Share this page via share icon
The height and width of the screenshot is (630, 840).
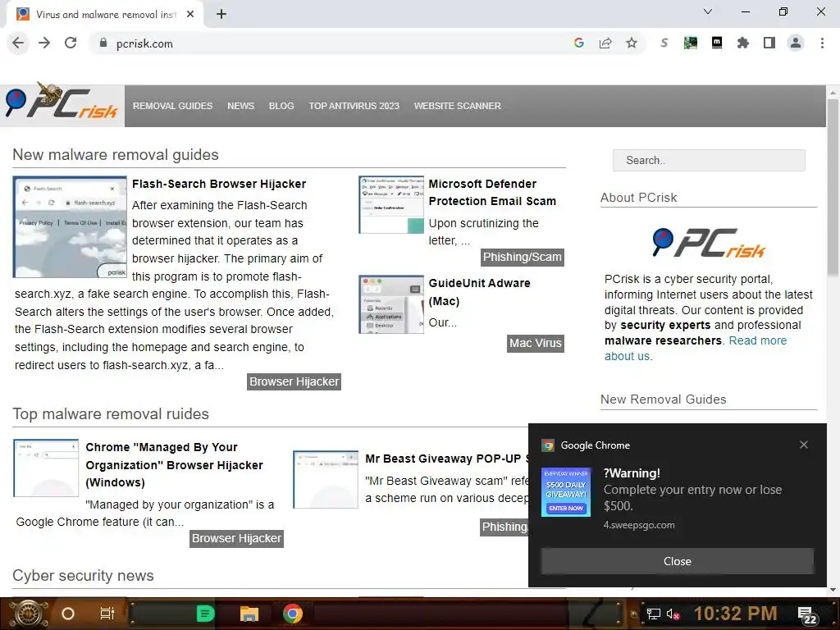(605, 43)
